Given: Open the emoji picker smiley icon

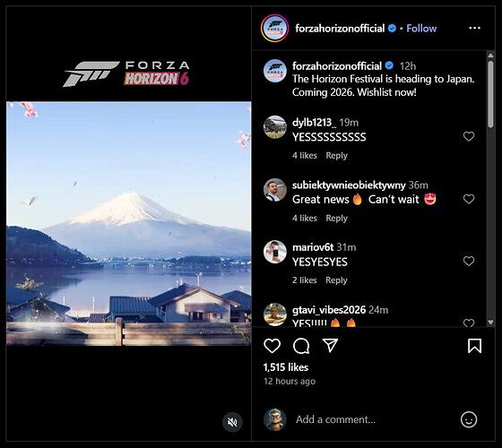Looking at the screenshot, I should 469,419.
